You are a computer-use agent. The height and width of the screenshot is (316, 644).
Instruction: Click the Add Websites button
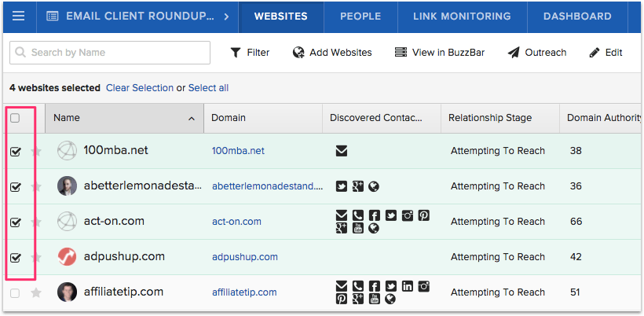point(332,53)
